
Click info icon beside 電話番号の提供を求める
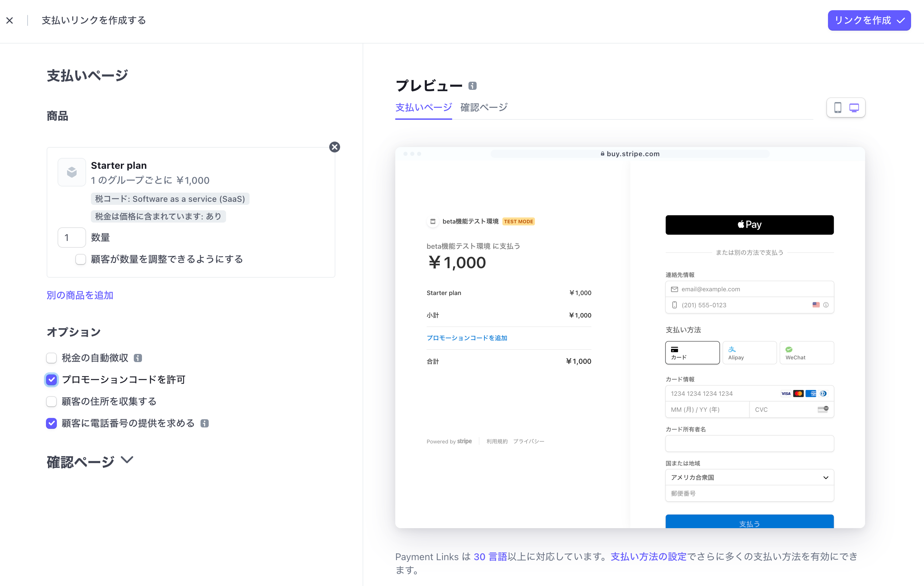(205, 423)
